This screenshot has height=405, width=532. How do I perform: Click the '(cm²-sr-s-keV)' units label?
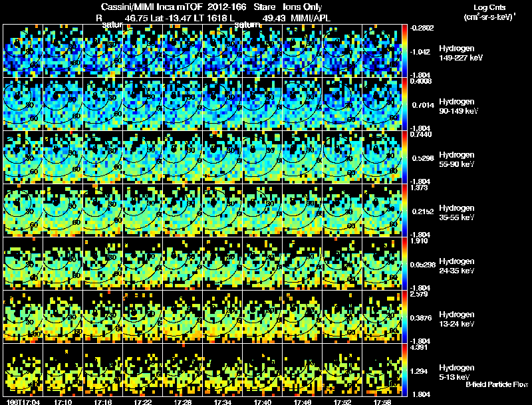click(x=489, y=17)
